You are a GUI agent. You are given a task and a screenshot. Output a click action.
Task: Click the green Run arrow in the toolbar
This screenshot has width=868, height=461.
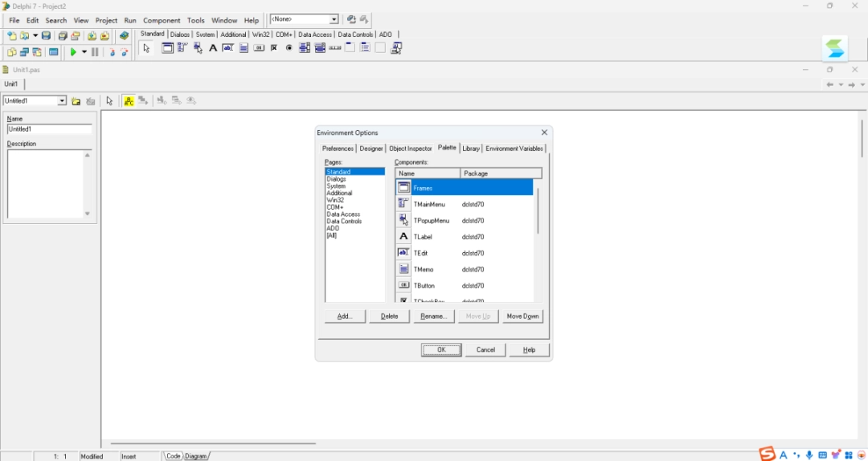[x=73, y=52]
